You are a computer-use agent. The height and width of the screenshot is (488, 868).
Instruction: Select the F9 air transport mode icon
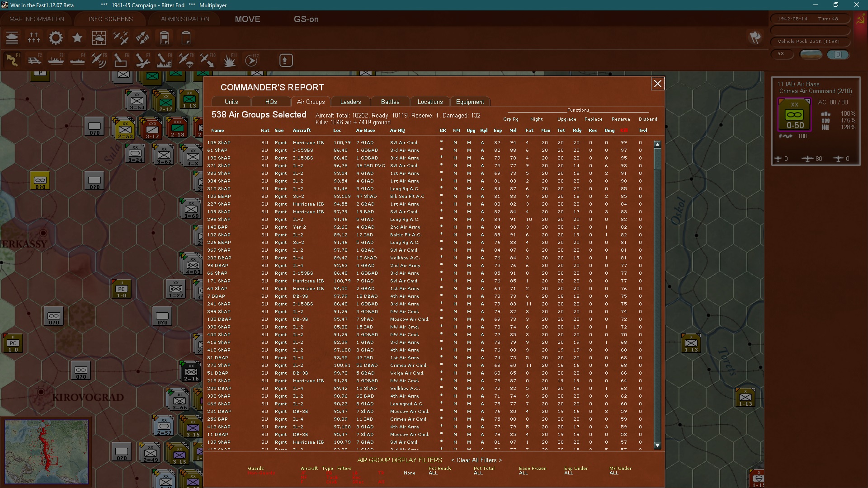186,60
